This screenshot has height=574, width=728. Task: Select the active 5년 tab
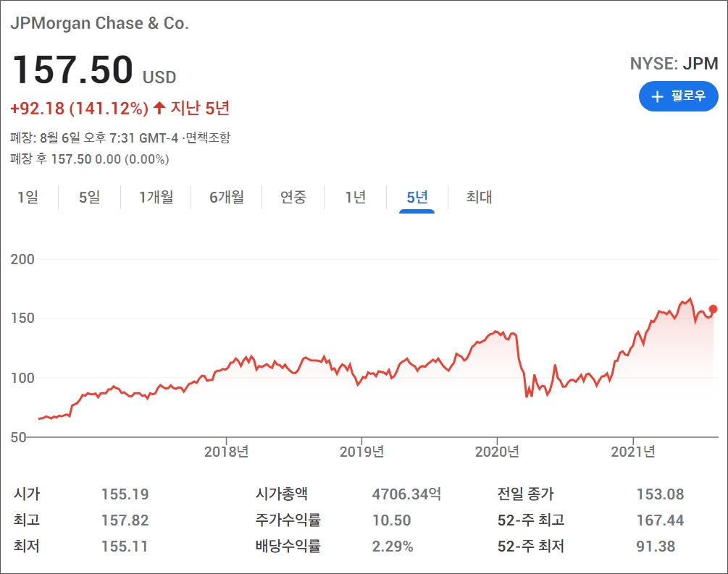click(x=417, y=197)
